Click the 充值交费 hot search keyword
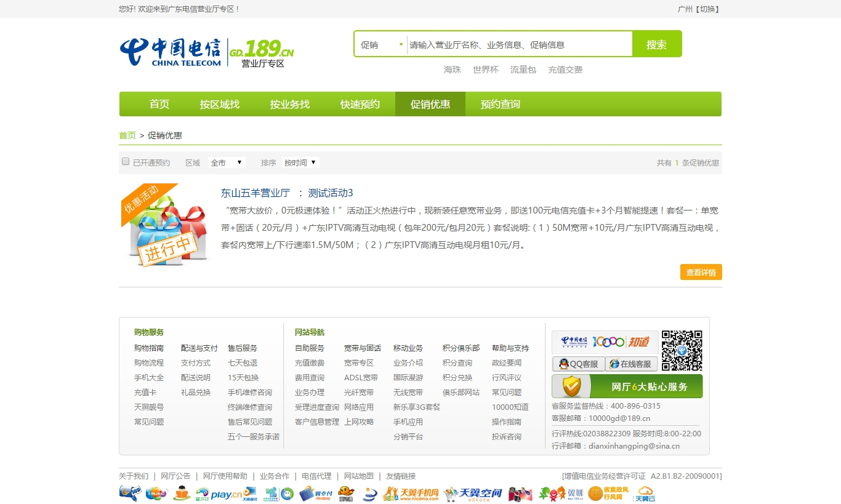Screen dimensions: 841x504 point(565,70)
